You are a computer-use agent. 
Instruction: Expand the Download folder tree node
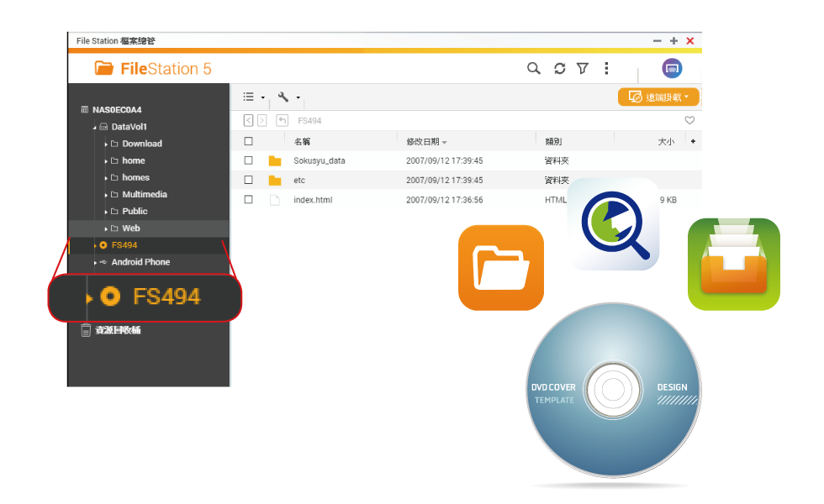[x=106, y=144]
